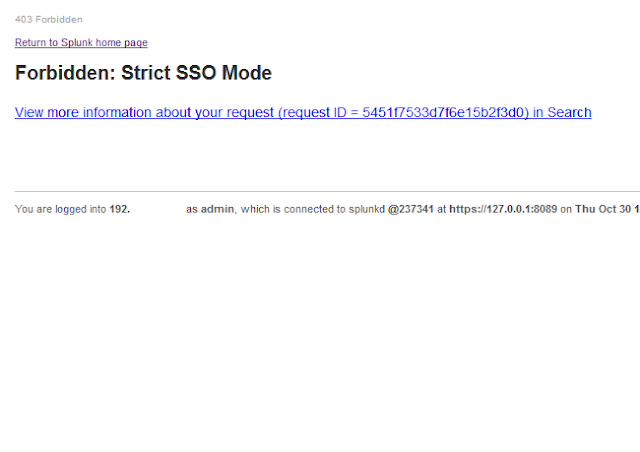Click the word Forbidden: in the bold heading
This screenshot has height=452, width=640.
click(65, 73)
